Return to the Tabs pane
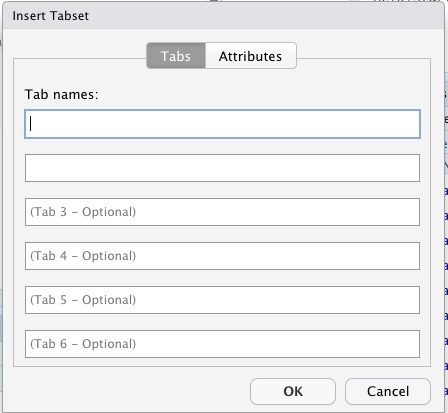The image size is (448, 413). [176, 56]
